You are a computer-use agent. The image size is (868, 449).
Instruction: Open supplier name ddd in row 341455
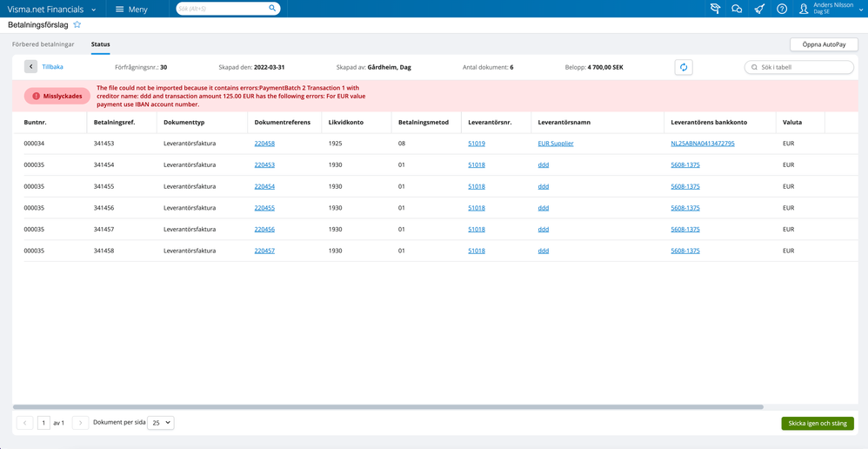[x=544, y=186]
